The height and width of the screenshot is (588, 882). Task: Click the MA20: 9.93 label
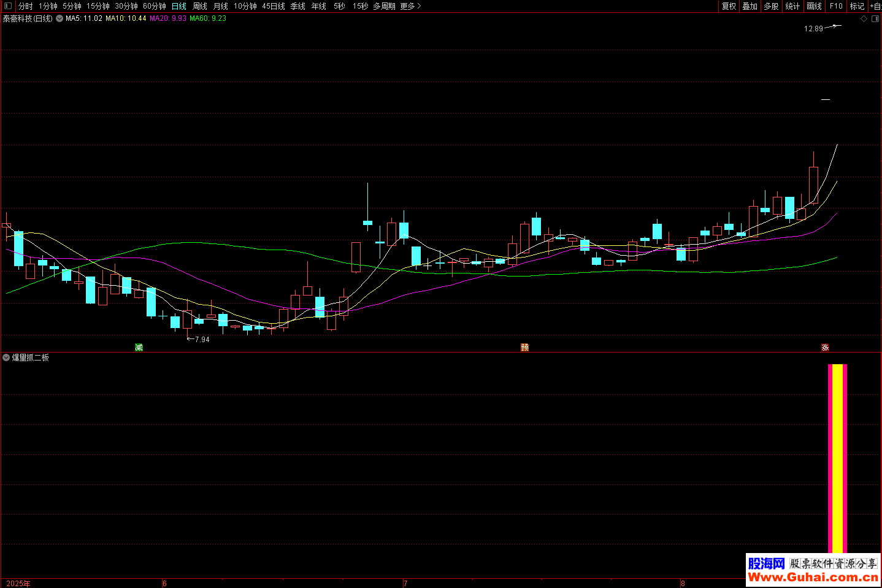(x=168, y=18)
